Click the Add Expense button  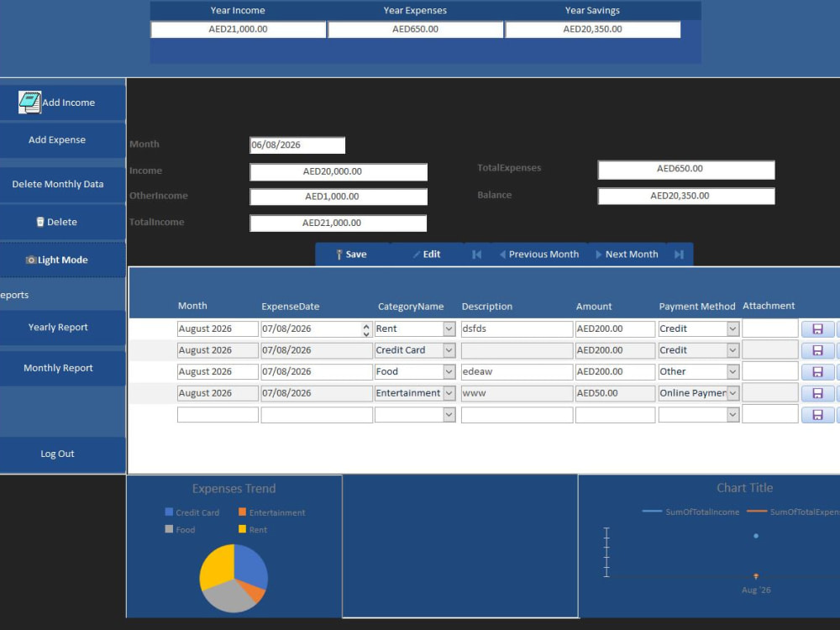click(63, 139)
